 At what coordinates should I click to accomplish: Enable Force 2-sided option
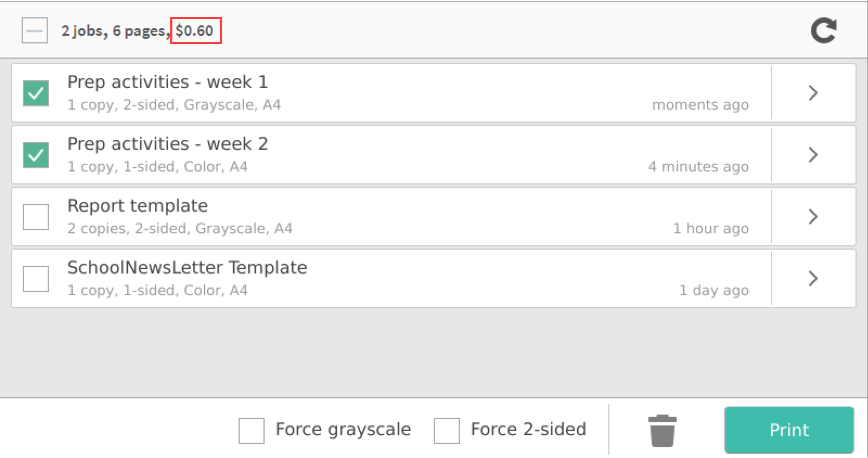447,431
